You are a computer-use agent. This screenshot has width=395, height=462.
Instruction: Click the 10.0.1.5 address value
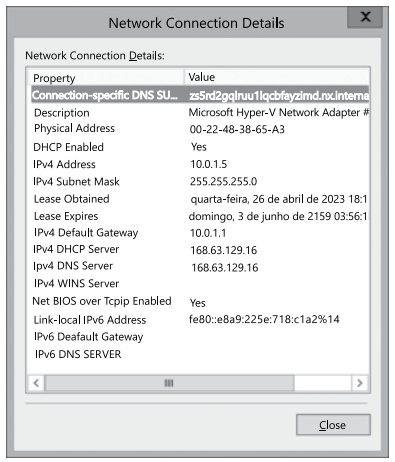tap(209, 164)
